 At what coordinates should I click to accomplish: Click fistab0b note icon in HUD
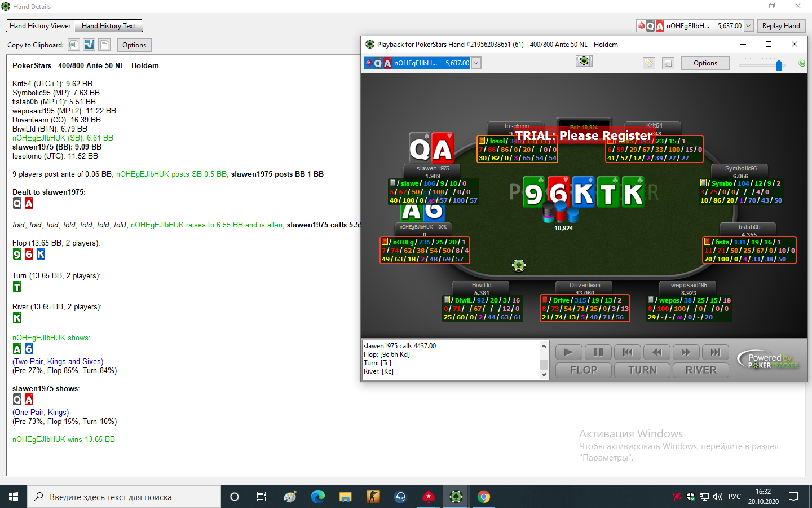click(x=708, y=242)
